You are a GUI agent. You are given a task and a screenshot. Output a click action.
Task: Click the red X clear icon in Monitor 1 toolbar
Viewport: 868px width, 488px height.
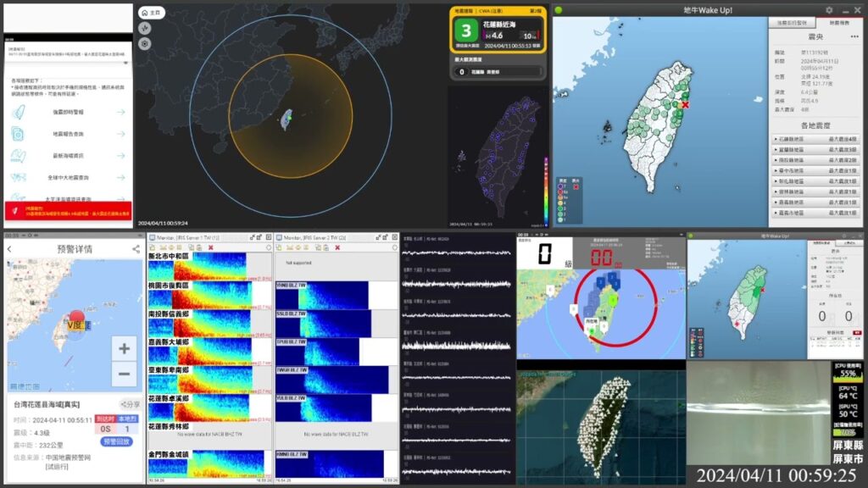coord(210,246)
